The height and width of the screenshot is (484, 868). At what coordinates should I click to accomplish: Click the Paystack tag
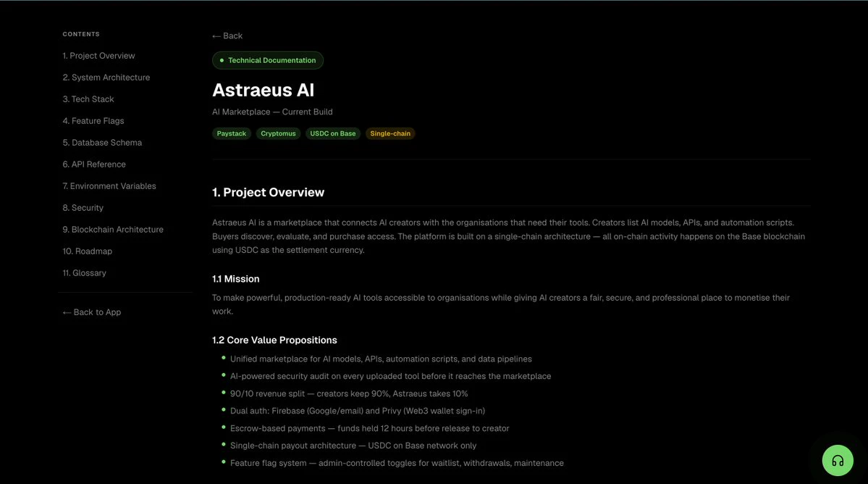click(232, 133)
